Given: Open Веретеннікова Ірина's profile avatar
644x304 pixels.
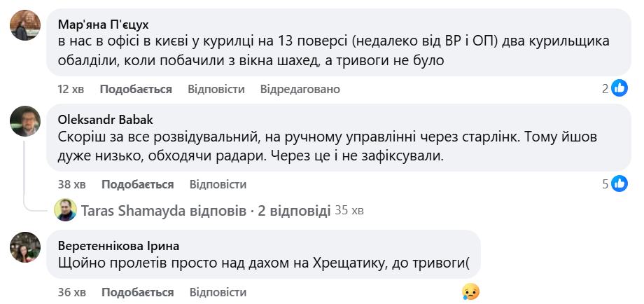Looking at the screenshot, I should tap(24, 247).
